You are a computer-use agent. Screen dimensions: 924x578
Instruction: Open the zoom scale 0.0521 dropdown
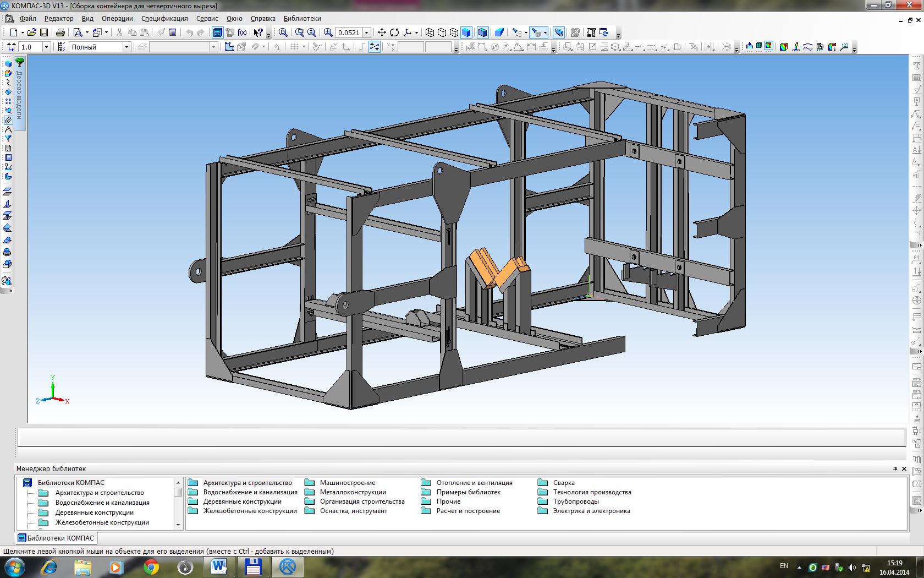click(x=367, y=32)
